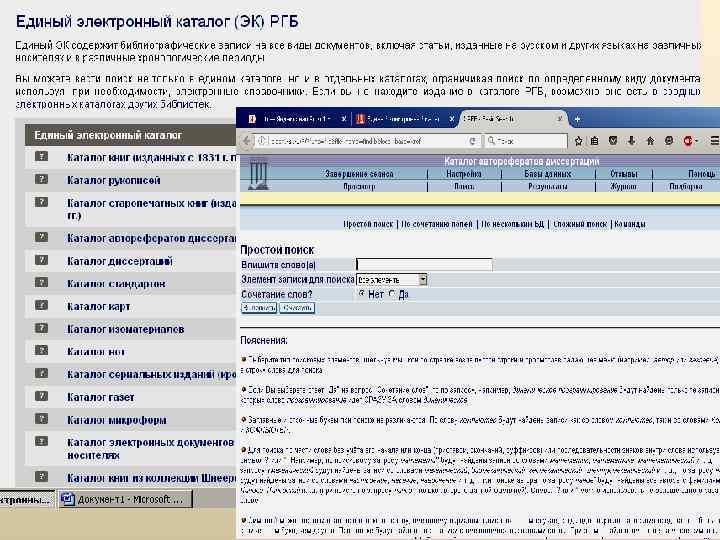The image size is (720, 540).
Task: Select the Да radio button for Сочетание слов
Action: [392, 293]
